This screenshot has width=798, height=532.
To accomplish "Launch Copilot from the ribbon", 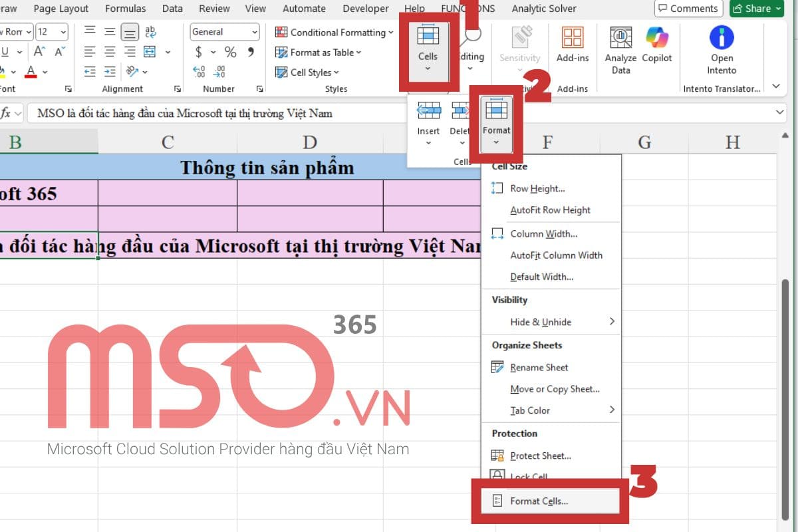I will (656, 45).
